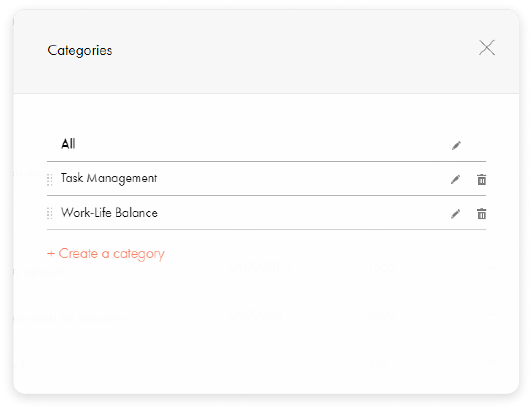Click the Work-Life Balance reorder handle
Screen dimensions: 532x410
tap(50, 213)
